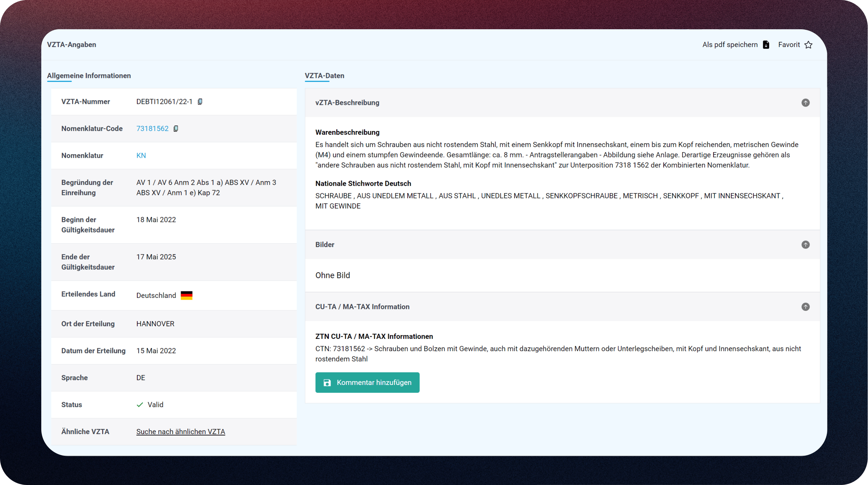The height and width of the screenshot is (485, 868).
Task: Switch to Allgemeine Informationen tab
Action: 89,75
